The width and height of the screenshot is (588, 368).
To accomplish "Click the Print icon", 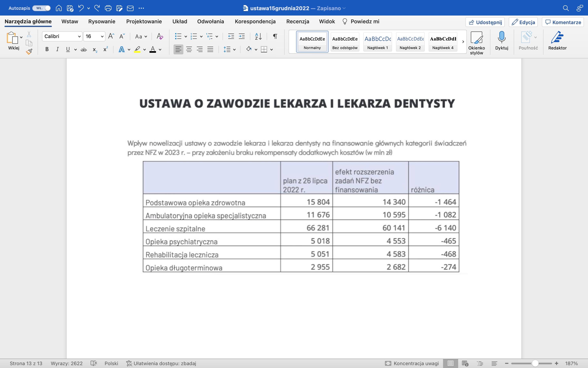I will click(108, 8).
